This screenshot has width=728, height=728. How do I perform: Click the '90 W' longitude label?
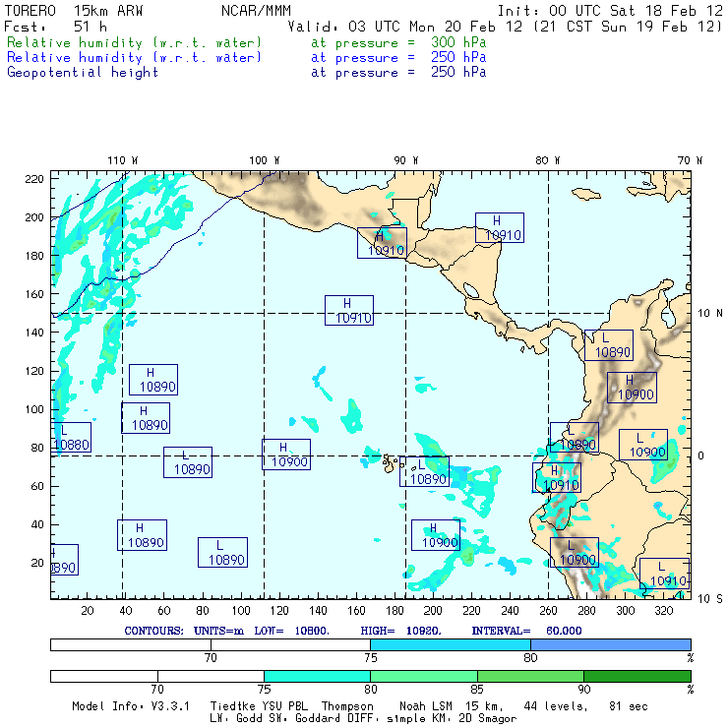[405, 160]
